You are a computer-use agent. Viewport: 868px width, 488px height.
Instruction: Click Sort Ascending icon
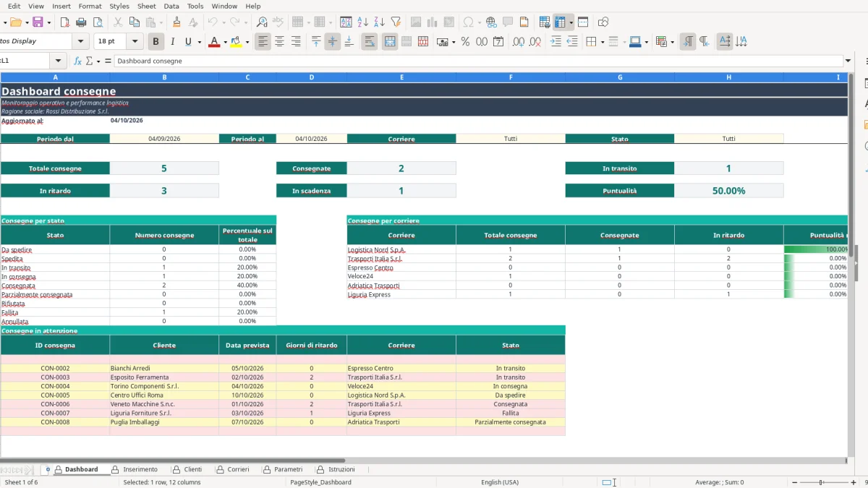point(362,22)
